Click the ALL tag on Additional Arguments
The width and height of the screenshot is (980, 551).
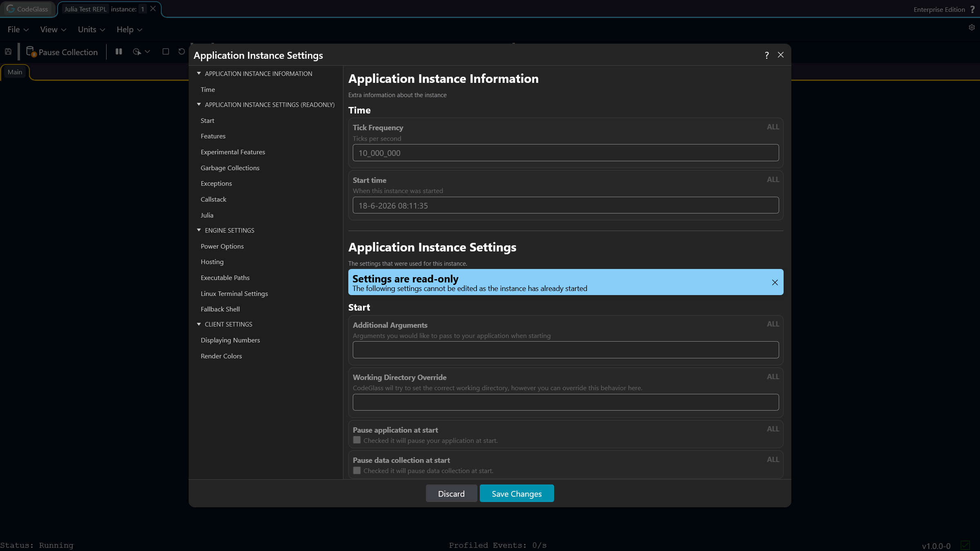click(x=773, y=324)
